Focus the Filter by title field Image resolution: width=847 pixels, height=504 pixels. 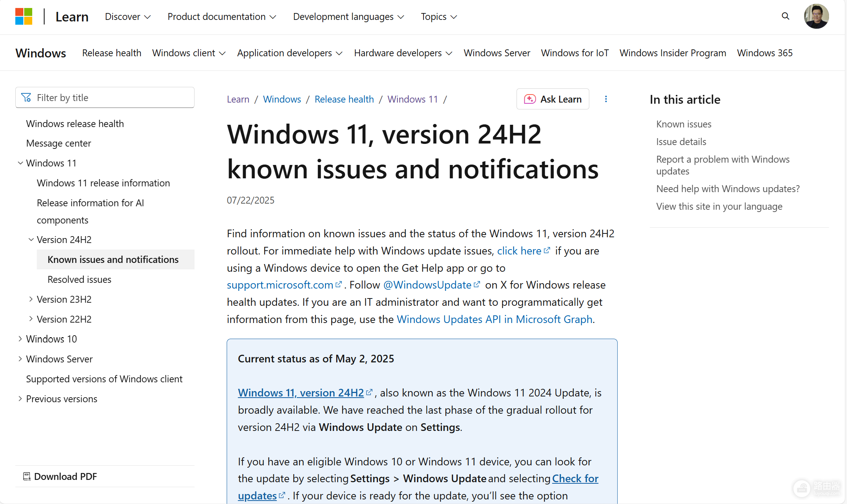(105, 98)
